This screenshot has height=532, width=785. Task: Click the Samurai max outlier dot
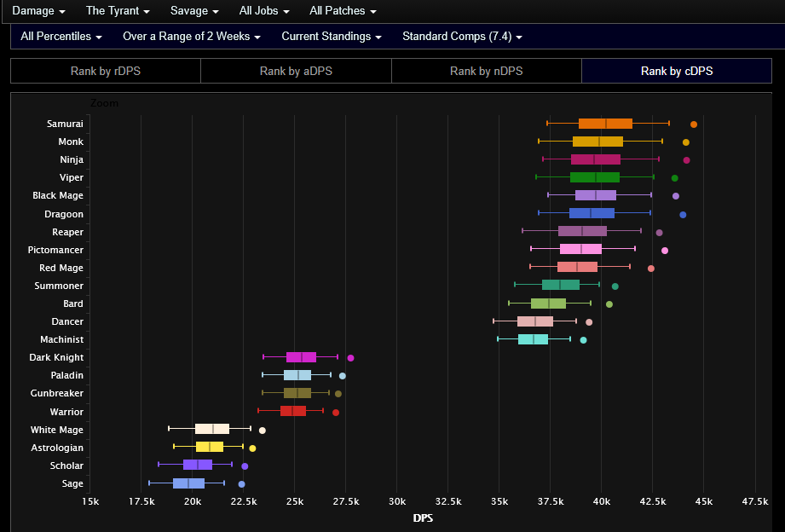pyautogui.click(x=694, y=124)
